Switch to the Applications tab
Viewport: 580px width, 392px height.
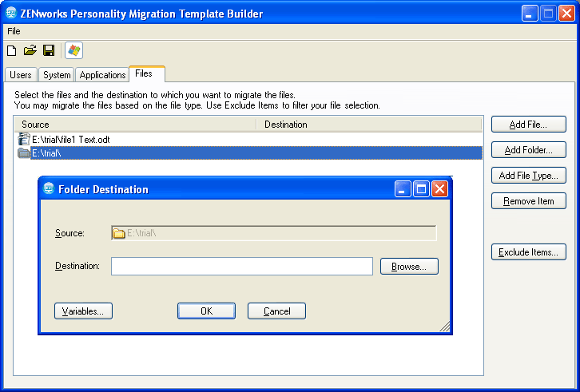click(x=102, y=75)
